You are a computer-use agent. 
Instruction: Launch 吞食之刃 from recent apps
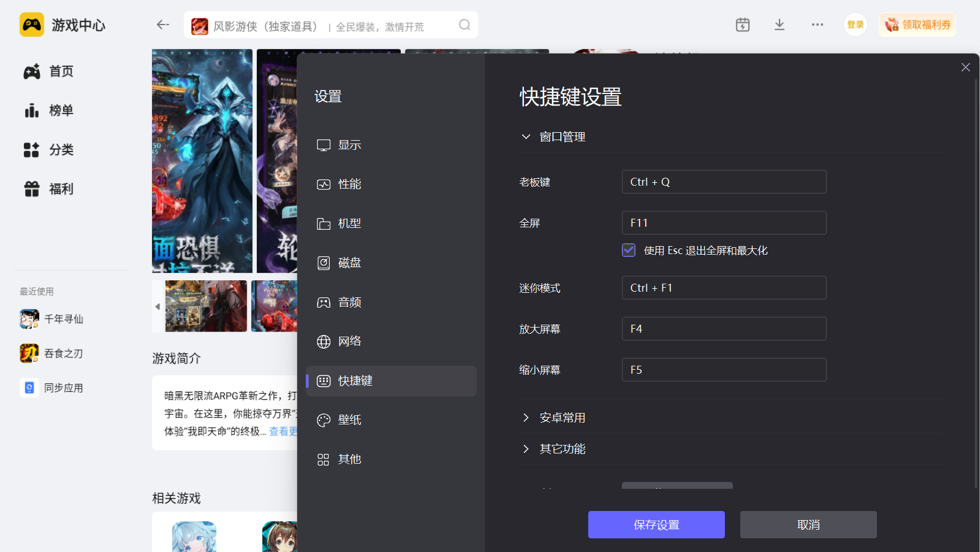point(51,354)
